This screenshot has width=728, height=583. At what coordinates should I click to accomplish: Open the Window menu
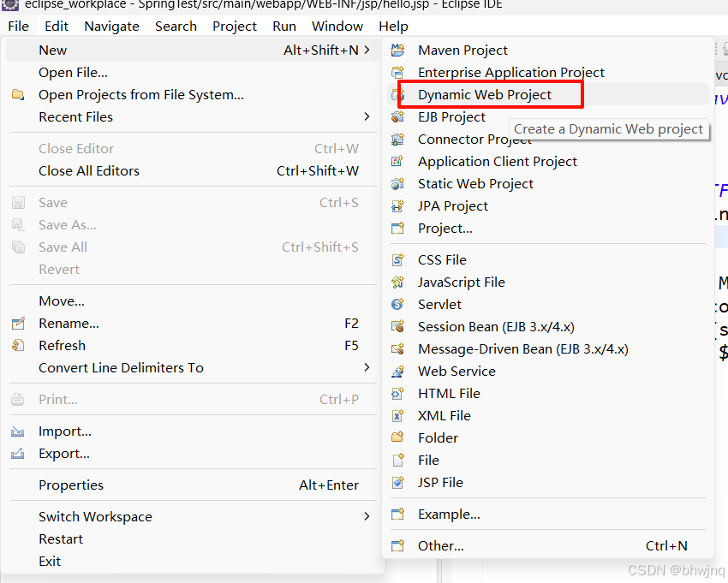pyautogui.click(x=337, y=26)
